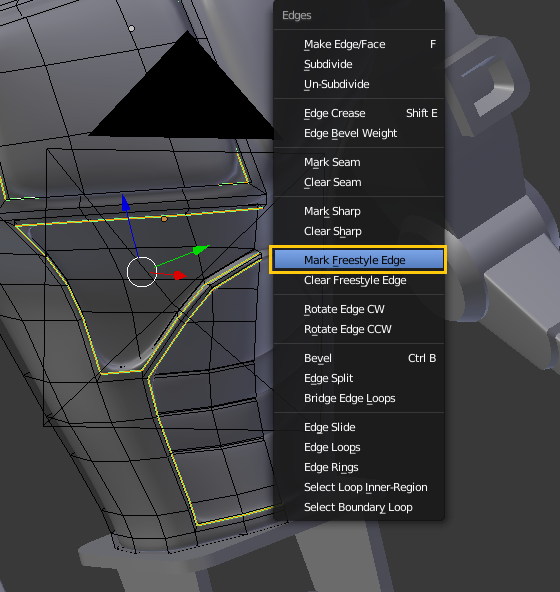The height and width of the screenshot is (592, 560).
Task: Select Mark Sharp option
Action: 359,211
